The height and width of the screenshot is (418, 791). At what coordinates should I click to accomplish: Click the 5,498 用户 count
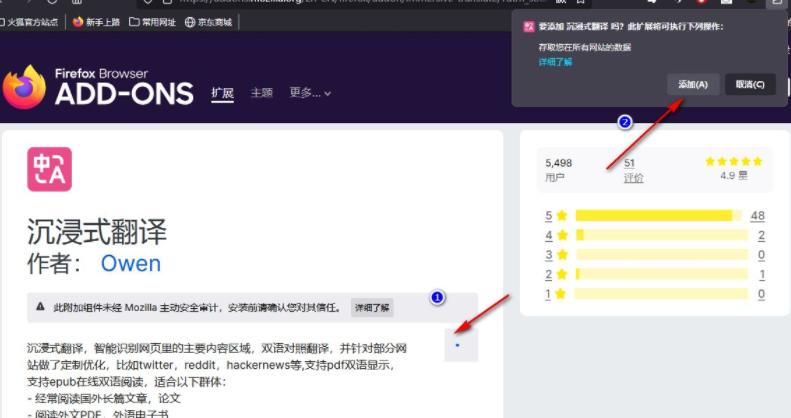558,170
